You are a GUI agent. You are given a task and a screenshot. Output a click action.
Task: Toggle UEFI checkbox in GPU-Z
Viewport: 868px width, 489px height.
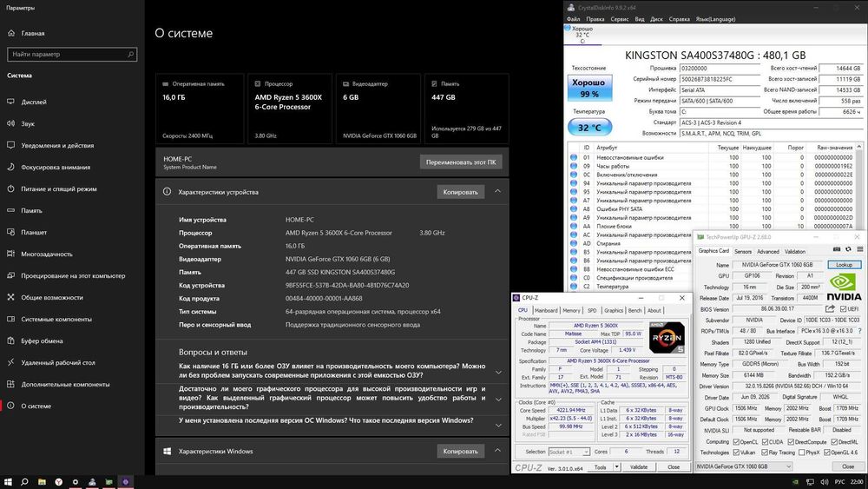pyautogui.click(x=843, y=309)
